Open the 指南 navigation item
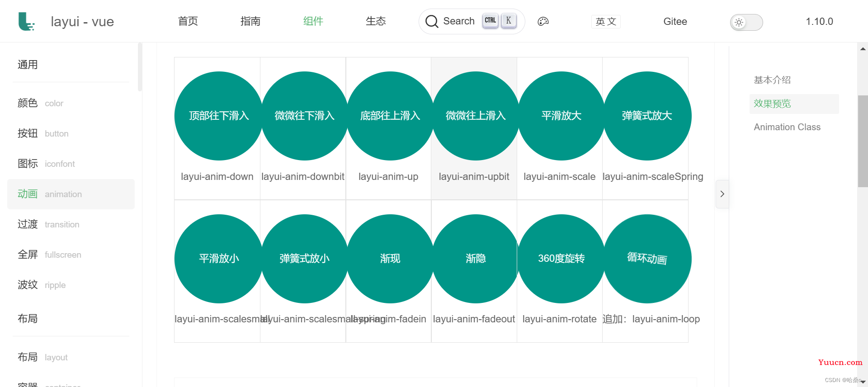 [x=250, y=21]
